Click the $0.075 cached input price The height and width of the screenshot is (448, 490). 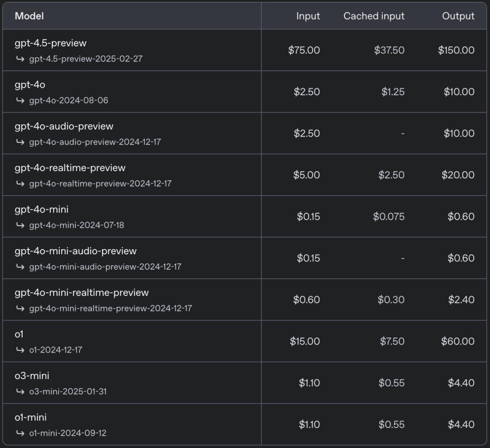click(x=388, y=217)
